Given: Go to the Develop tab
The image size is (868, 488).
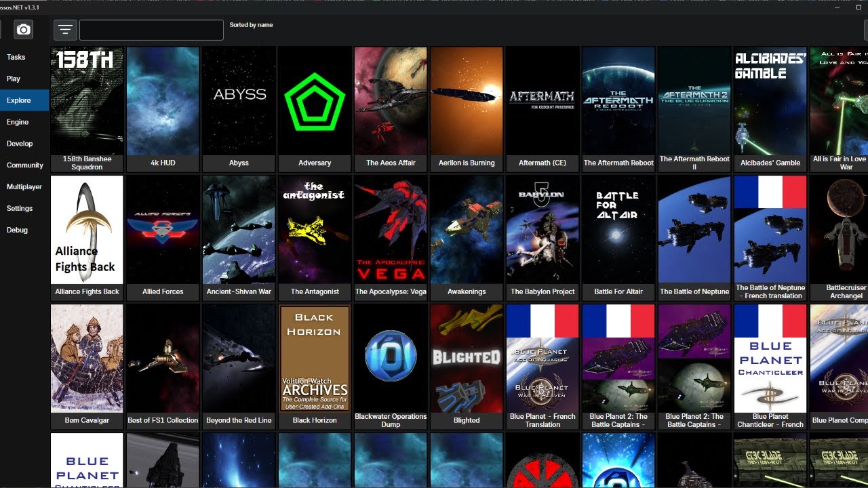Looking at the screenshot, I should 24,144.
